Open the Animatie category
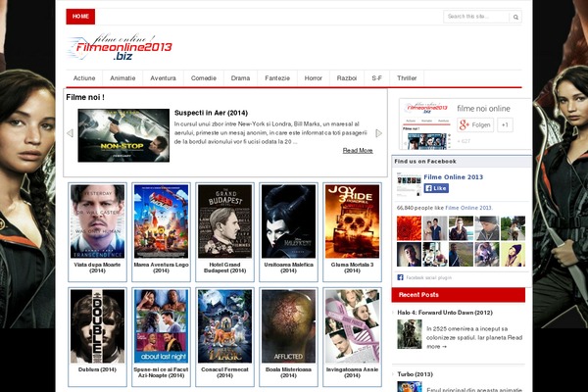The height and width of the screenshot is (392, 588). [122, 78]
